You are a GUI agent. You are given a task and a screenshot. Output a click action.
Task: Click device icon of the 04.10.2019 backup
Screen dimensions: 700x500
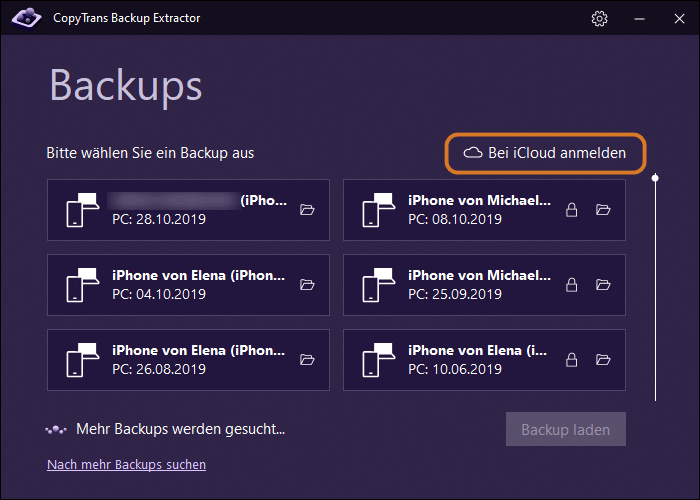83,285
